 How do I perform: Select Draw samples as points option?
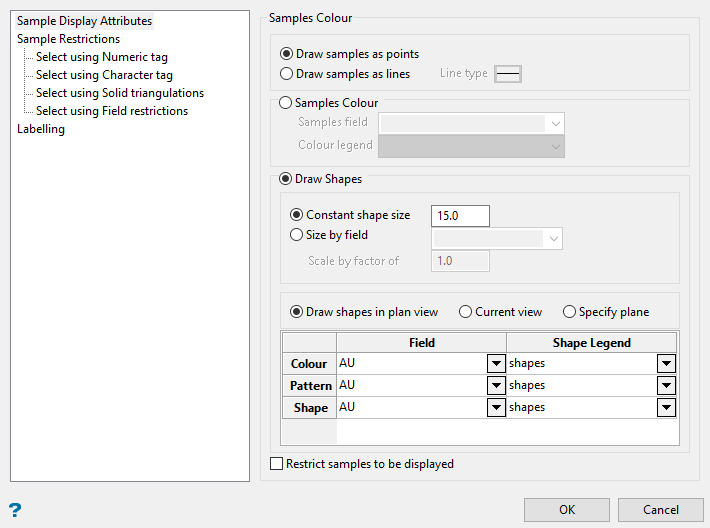pos(287,54)
